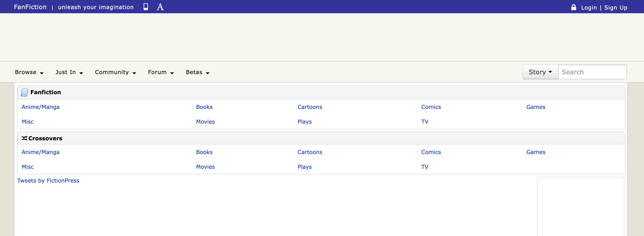Click the lock icon beside Login

[x=574, y=7]
